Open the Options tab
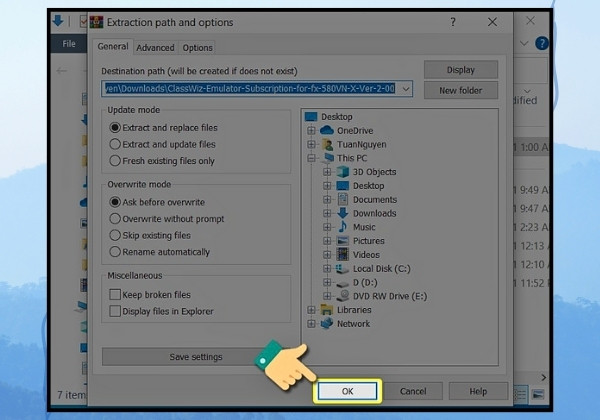 coord(197,48)
